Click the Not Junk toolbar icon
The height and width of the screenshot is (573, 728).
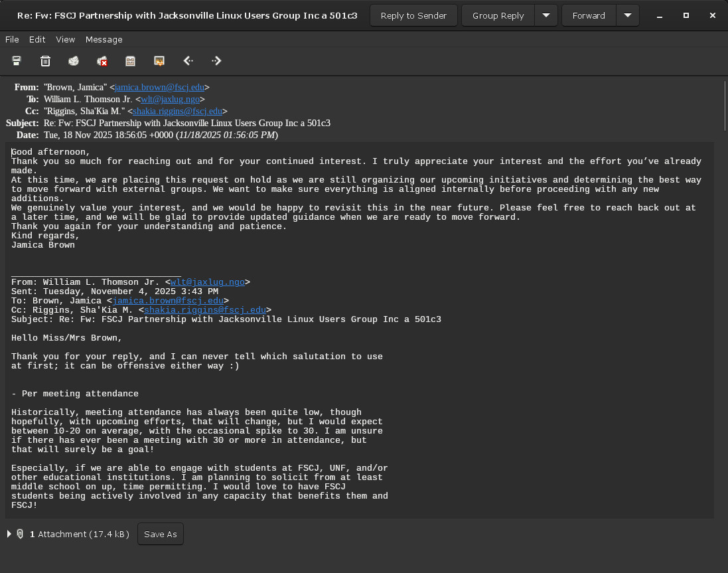(102, 61)
